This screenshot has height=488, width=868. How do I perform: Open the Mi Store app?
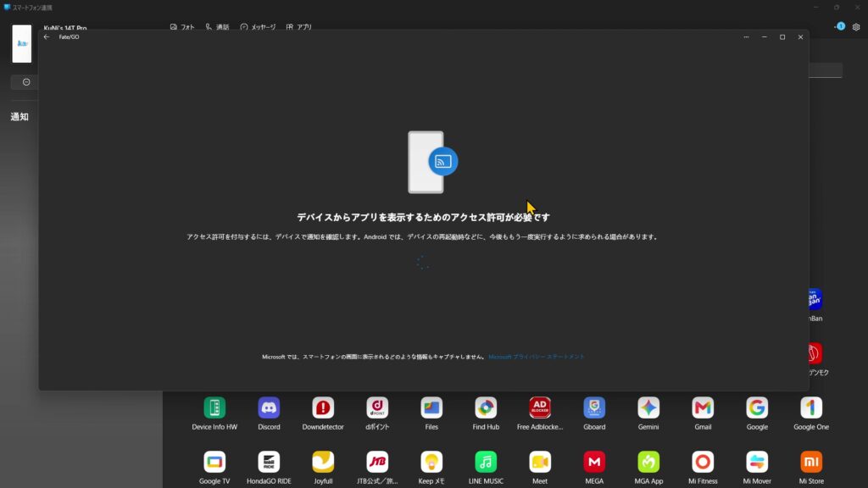pos(811,462)
